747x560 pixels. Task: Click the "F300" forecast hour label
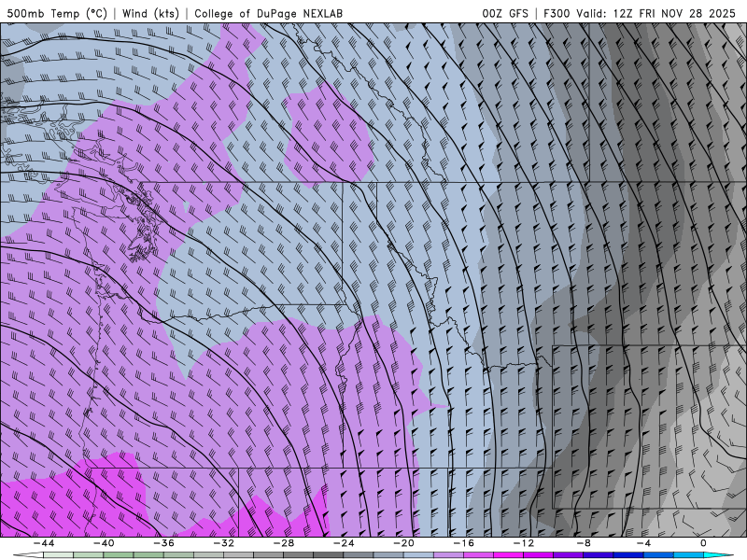pyautogui.click(x=557, y=13)
